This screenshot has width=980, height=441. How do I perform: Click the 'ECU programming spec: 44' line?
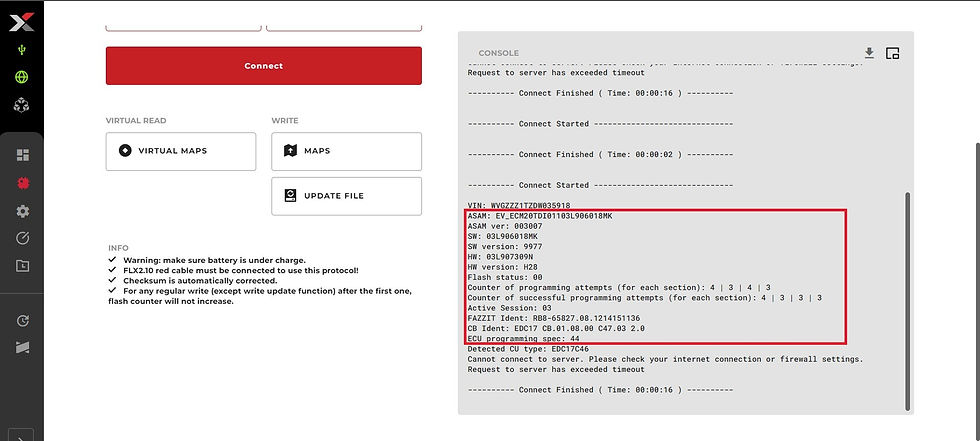(524, 339)
